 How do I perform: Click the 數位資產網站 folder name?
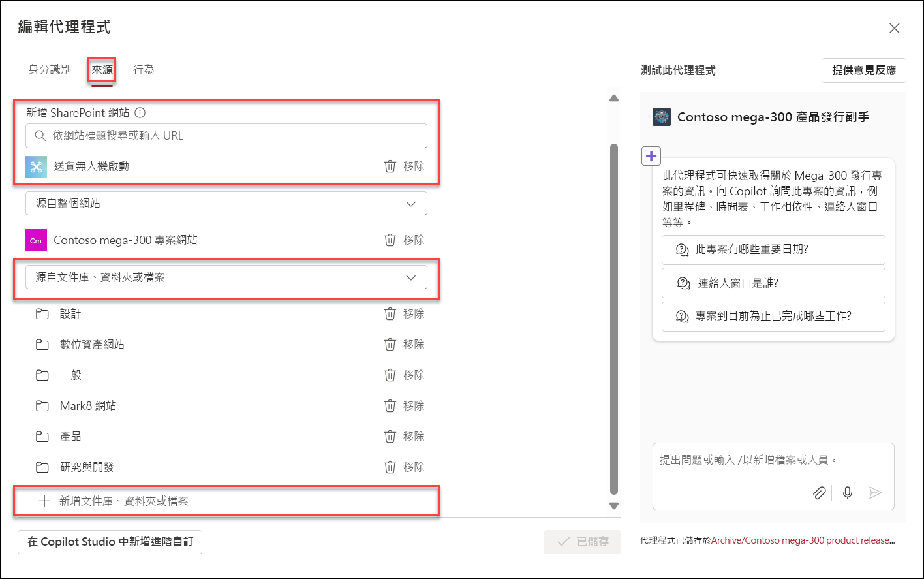pyautogui.click(x=92, y=345)
